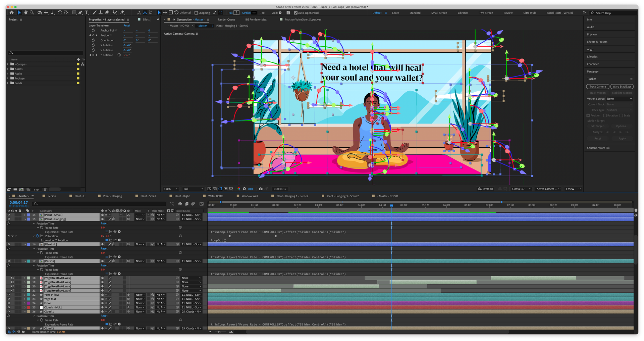Expand the Assets folder in Project panel

click(8, 69)
